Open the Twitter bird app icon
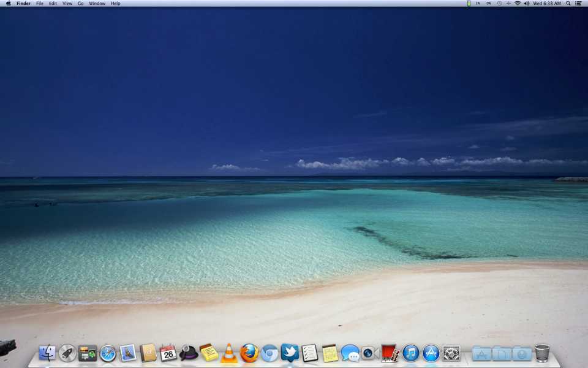The width and height of the screenshot is (588, 368). coord(290,353)
